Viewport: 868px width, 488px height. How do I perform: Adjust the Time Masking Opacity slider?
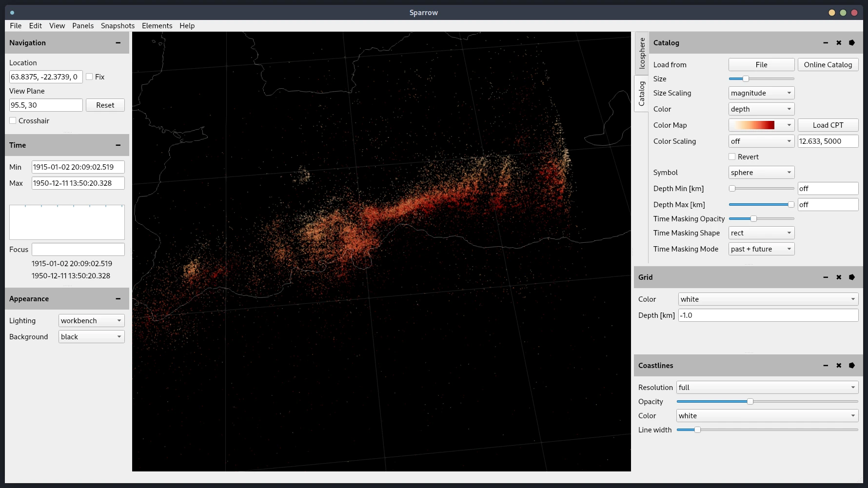753,219
